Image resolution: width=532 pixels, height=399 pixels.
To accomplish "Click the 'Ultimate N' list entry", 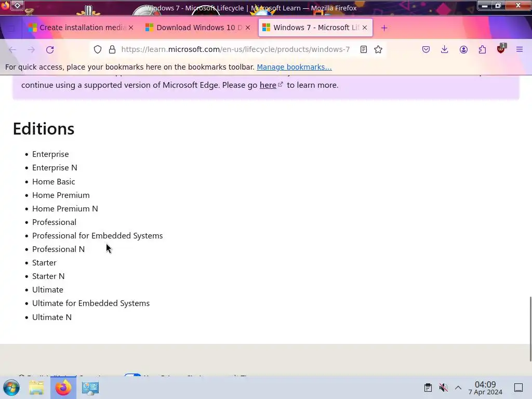I will point(52,317).
